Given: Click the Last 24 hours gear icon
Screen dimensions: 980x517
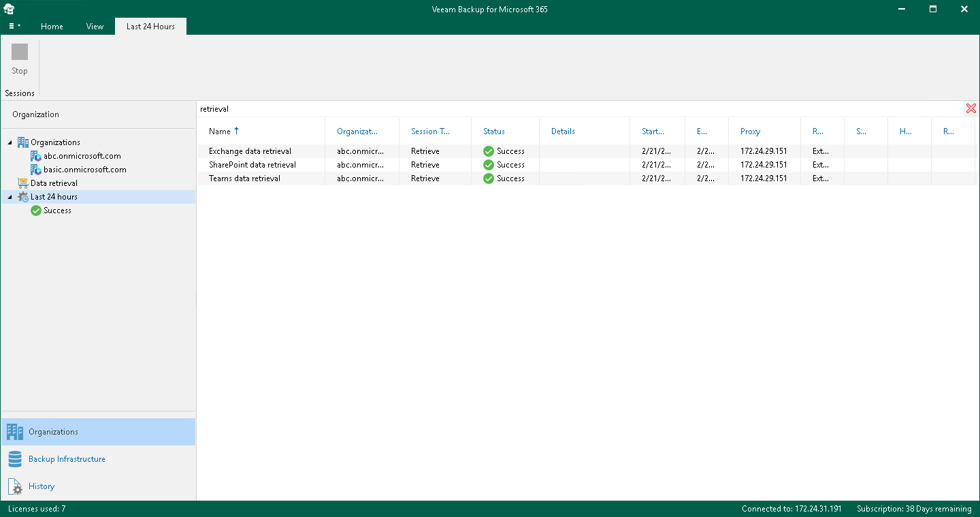Looking at the screenshot, I should pyautogui.click(x=22, y=197).
